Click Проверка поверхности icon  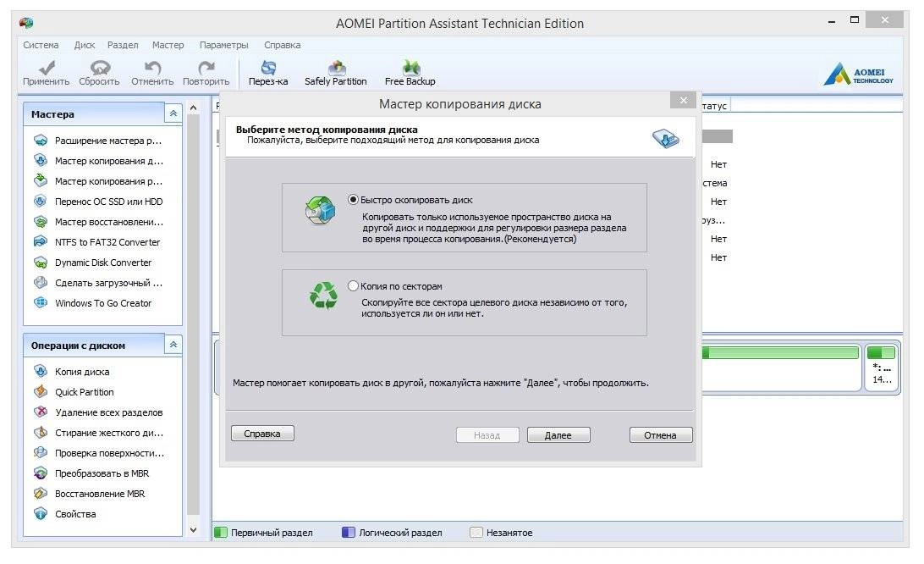coord(41,452)
